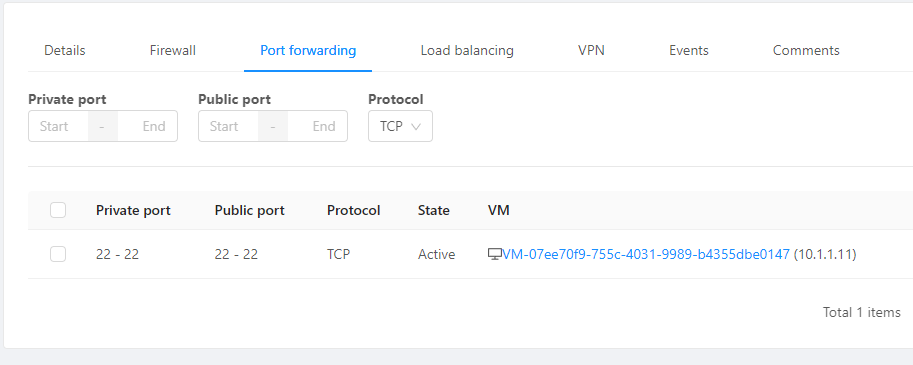This screenshot has width=913, height=365.
Task: Toggle the select-all checkbox in table header
Action: pos(58,210)
